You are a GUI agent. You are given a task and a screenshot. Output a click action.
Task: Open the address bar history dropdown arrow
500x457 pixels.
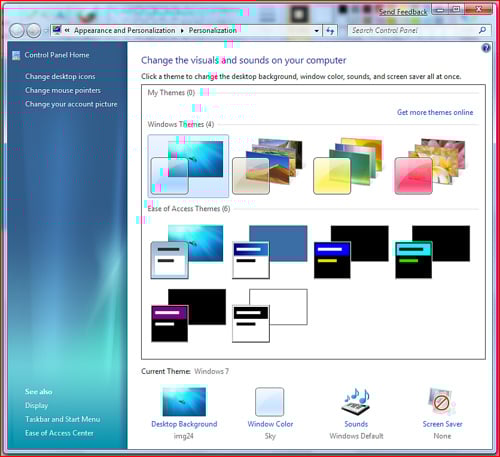tap(316, 31)
